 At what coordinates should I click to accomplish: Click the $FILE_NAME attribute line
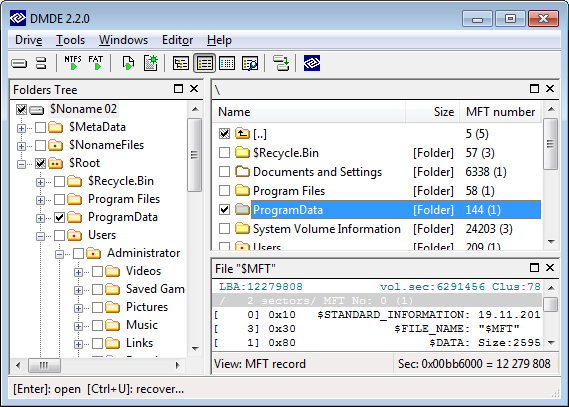[377, 329]
